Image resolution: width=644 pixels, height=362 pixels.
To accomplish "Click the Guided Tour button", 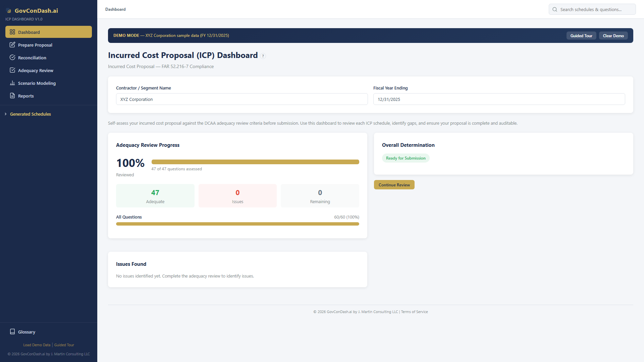I will (x=581, y=35).
